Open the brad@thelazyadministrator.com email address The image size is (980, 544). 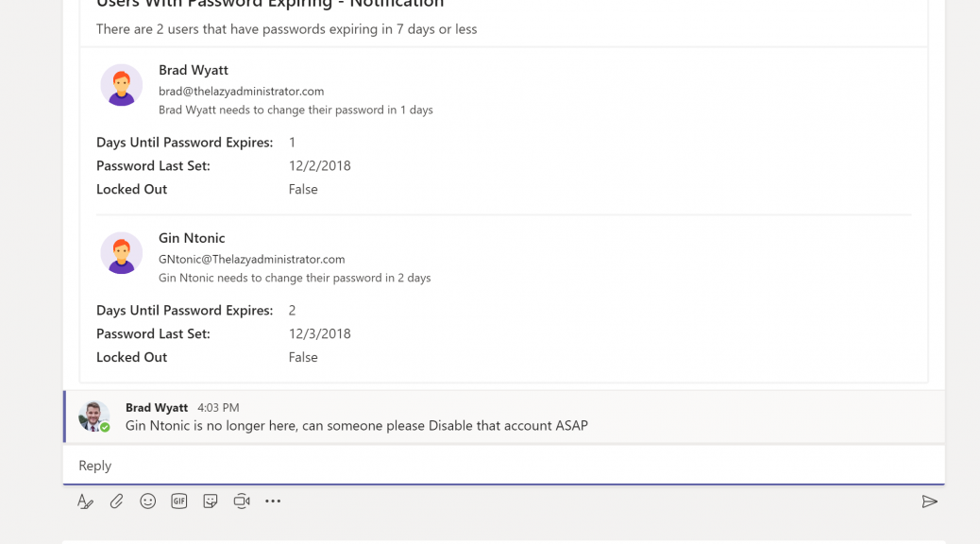click(x=242, y=92)
